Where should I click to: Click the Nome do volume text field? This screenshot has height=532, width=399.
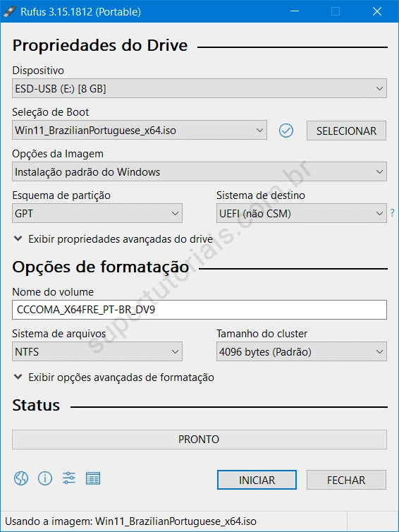click(x=199, y=310)
